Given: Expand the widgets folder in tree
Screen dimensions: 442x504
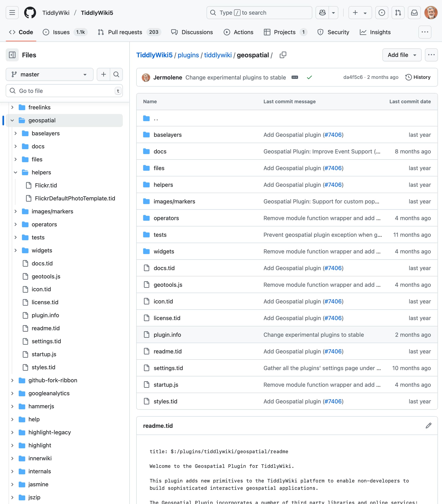Looking at the screenshot, I should [15, 250].
